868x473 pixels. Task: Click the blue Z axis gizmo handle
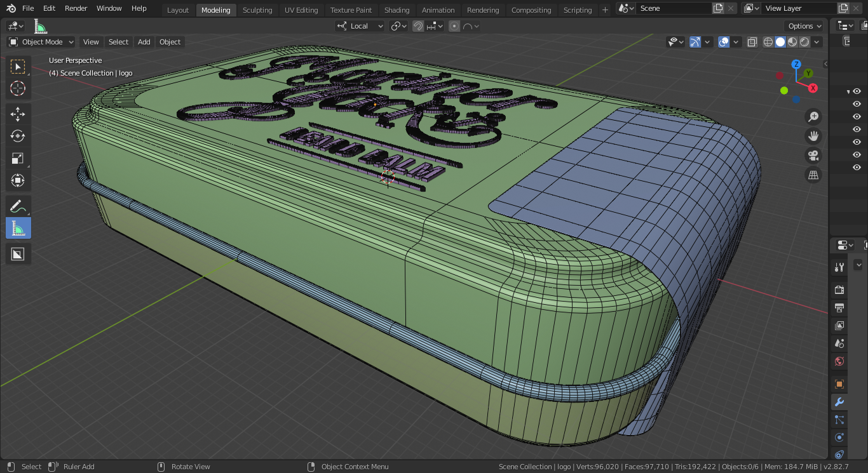click(x=796, y=64)
